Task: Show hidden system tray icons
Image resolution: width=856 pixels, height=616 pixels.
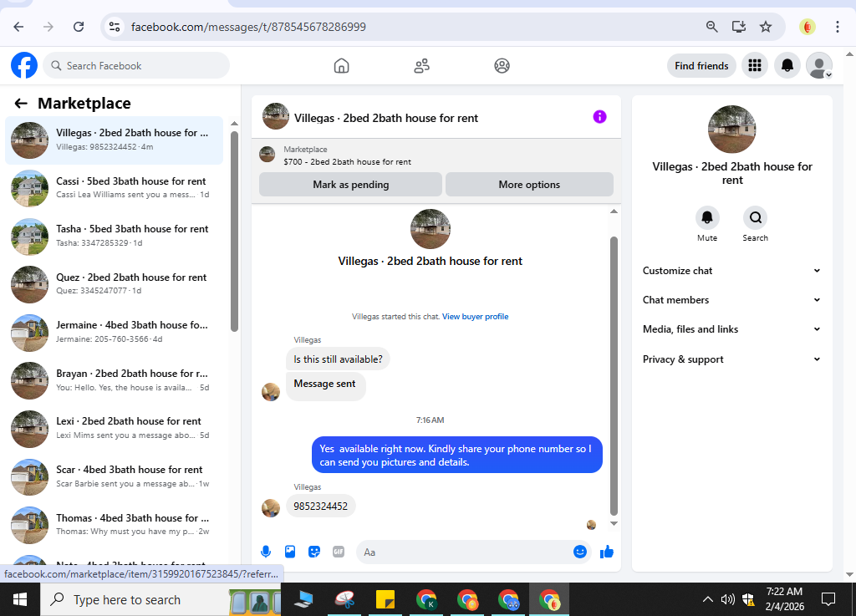Action: click(707, 599)
